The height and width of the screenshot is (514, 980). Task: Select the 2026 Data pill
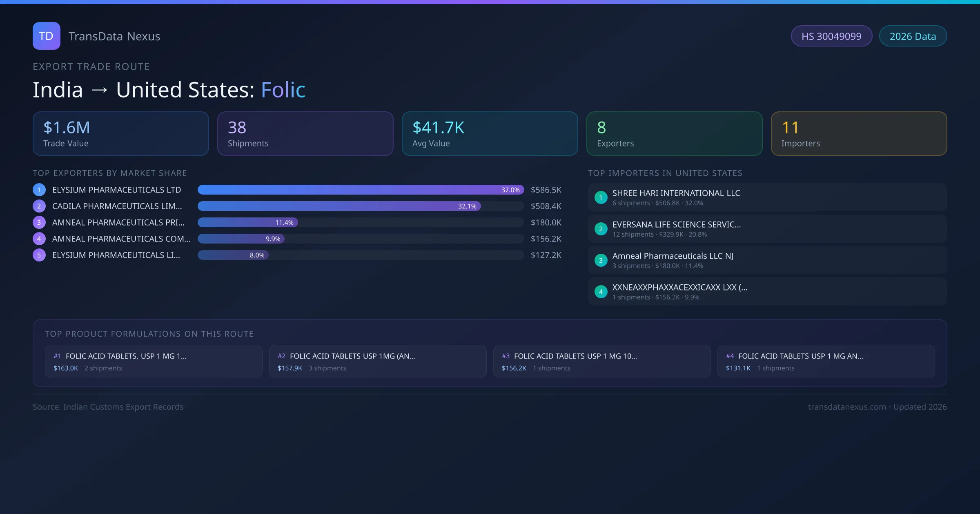tap(913, 36)
